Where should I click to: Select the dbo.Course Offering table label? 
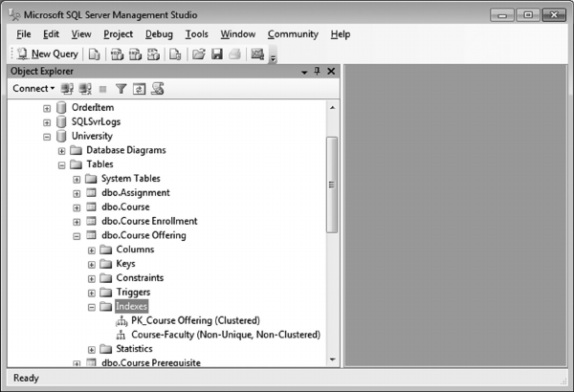pyautogui.click(x=143, y=235)
